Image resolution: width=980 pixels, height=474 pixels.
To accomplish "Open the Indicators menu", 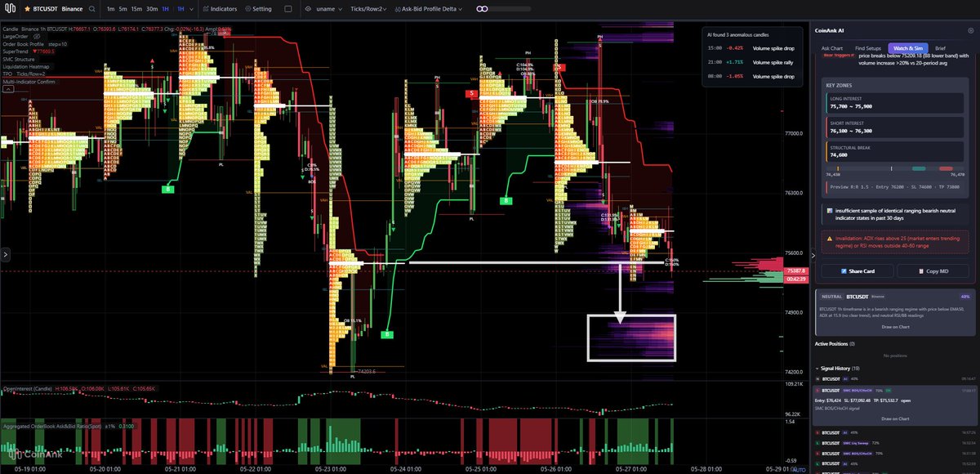I will pos(219,9).
